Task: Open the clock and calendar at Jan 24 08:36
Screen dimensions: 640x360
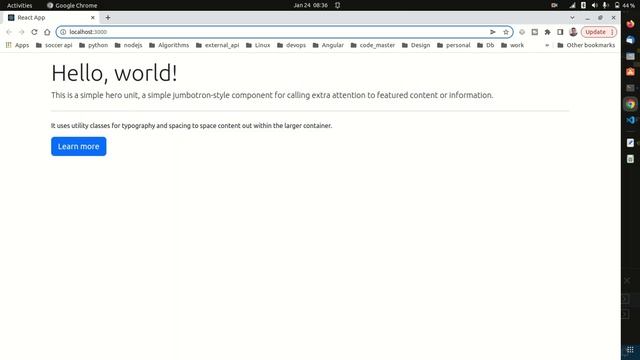Action: click(x=310, y=5)
